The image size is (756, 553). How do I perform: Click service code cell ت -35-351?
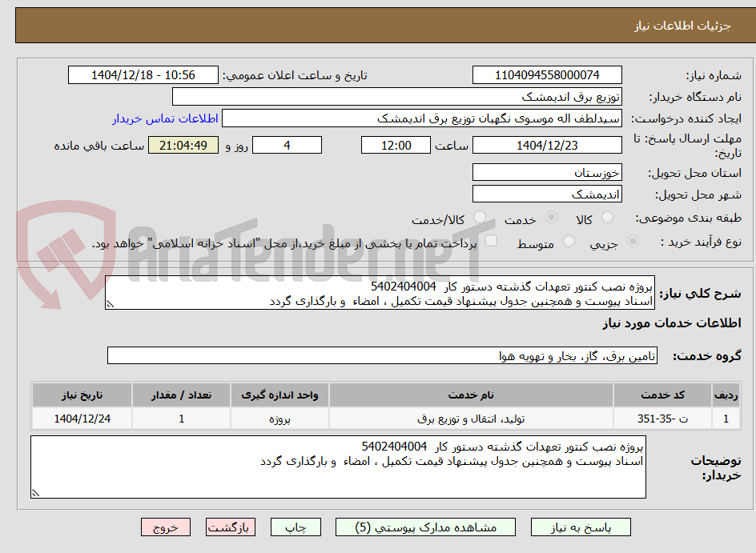pyautogui.click(x=662, y=419)
